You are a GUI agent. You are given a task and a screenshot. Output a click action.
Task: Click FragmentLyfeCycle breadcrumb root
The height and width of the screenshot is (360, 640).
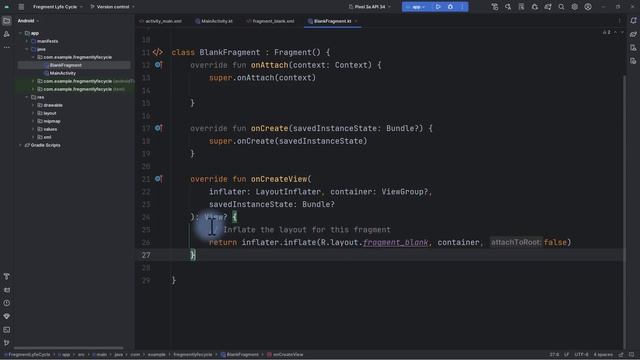pyautogui.click(x=27, y=355)
